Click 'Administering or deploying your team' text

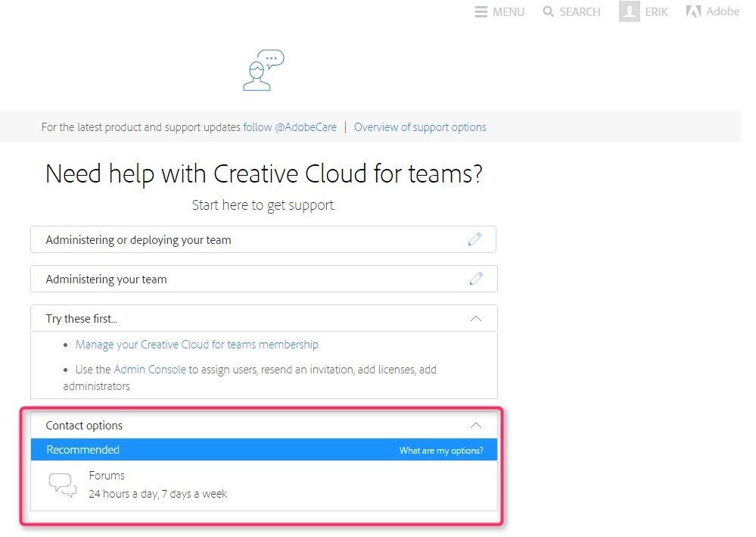click(138, 240)
